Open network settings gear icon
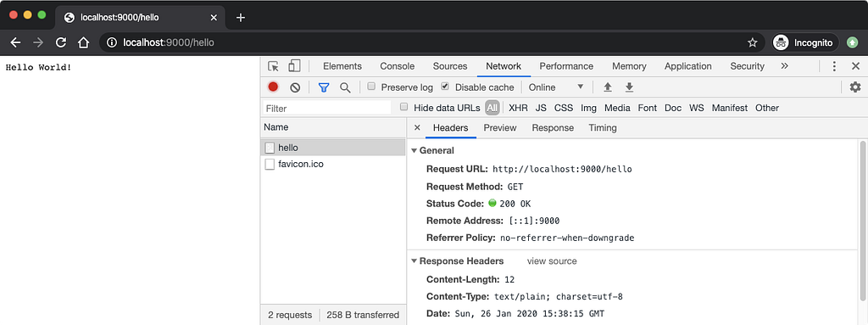 [855, 87]
